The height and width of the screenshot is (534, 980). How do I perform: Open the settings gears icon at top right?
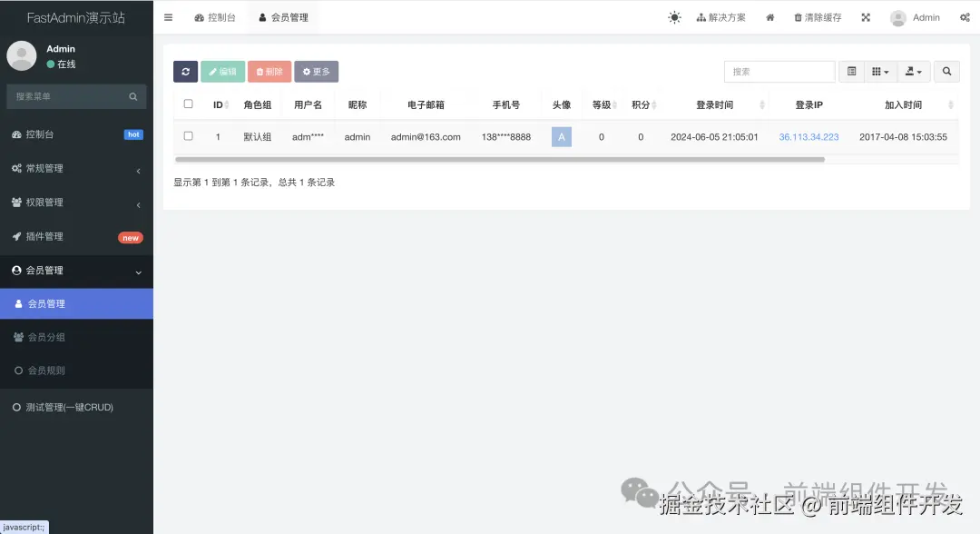965,17
